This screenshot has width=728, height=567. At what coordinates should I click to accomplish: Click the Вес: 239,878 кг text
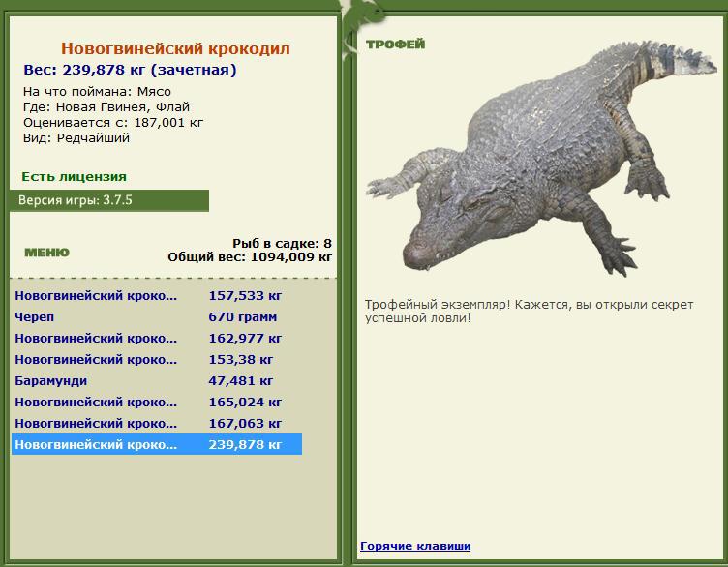pos(84,70)
